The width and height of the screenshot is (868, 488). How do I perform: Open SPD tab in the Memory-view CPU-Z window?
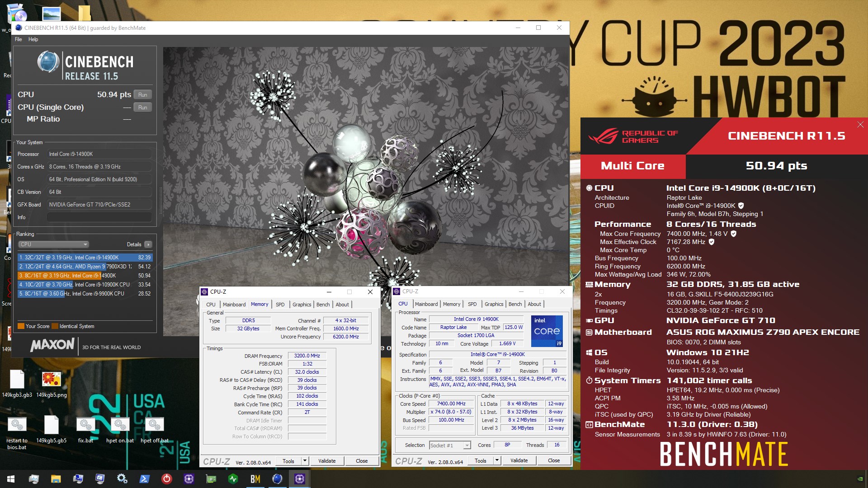[x=280, y=305]
